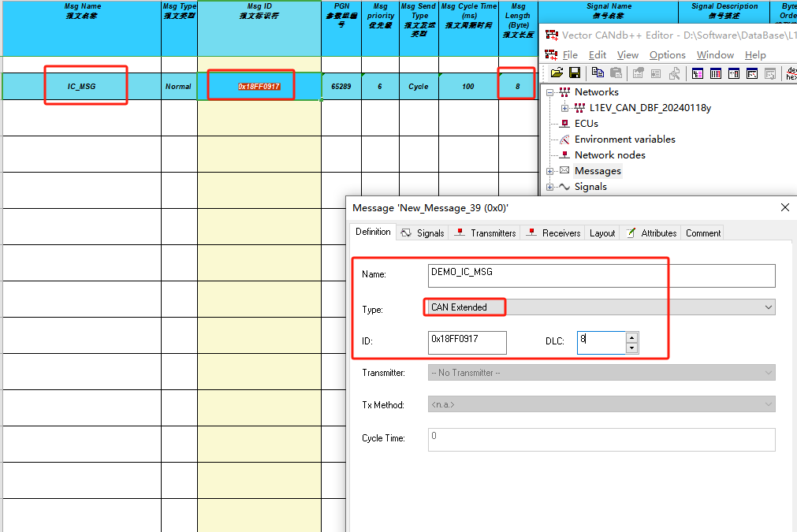Click the Msg ID column header

coord(259,28)
